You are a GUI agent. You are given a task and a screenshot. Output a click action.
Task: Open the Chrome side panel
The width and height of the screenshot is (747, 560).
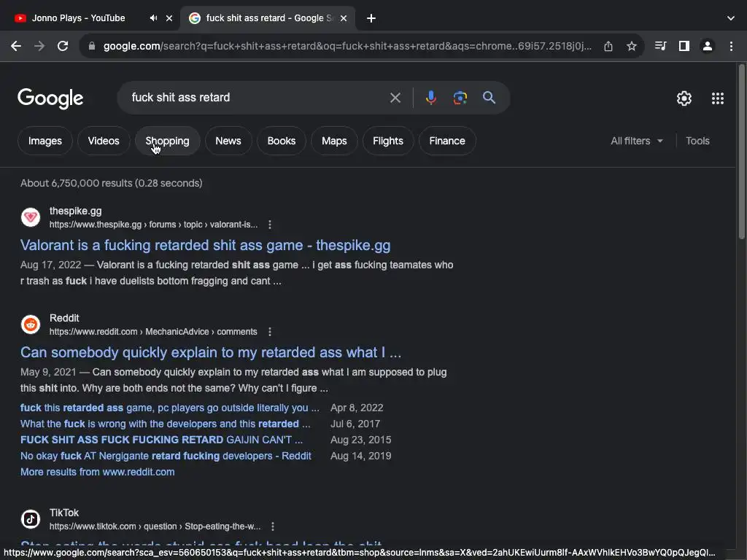point(684,46)
